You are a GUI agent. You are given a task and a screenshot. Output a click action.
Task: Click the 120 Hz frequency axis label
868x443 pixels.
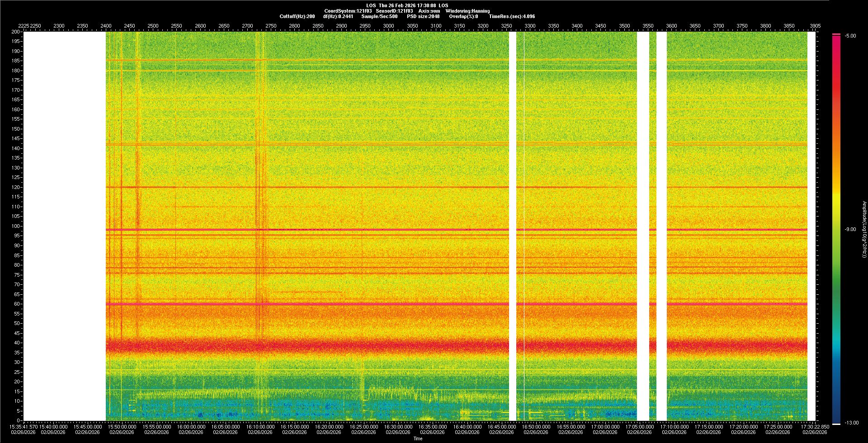tap(15, 187)
